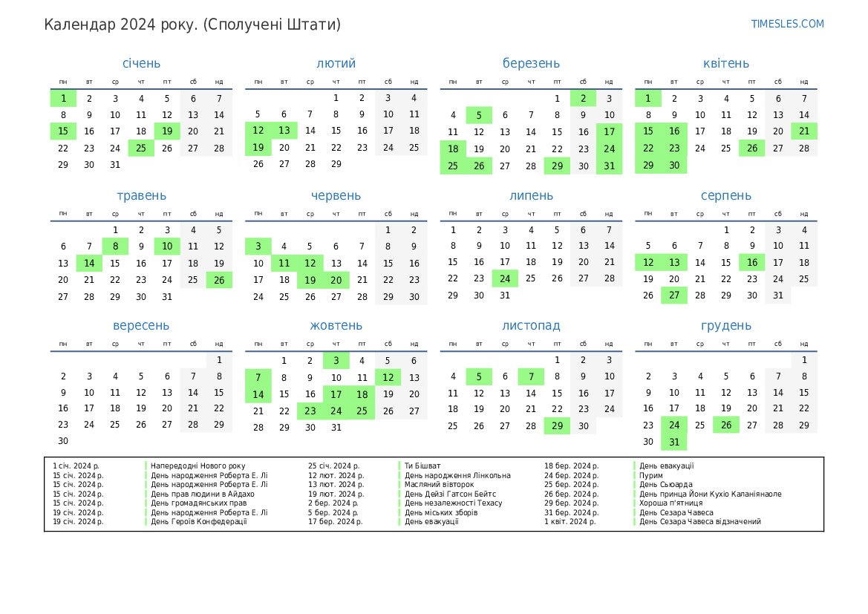
Task: Select the липень month heading
Action: [x=531, y=195]
